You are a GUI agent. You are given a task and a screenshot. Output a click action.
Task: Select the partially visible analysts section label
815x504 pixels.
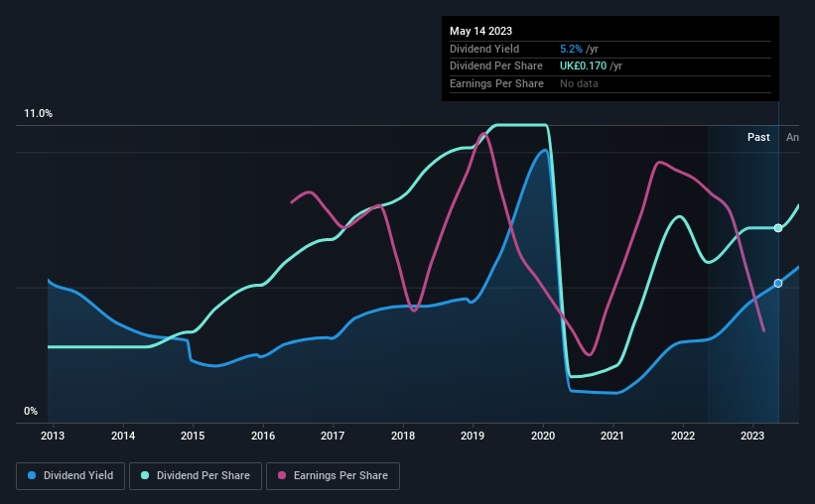coord(792,137)
